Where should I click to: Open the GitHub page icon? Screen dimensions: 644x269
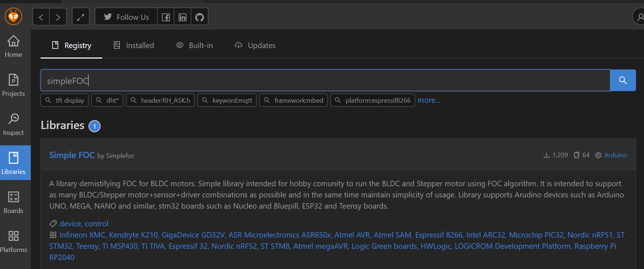pyautogui.click(x=200, y=17)
